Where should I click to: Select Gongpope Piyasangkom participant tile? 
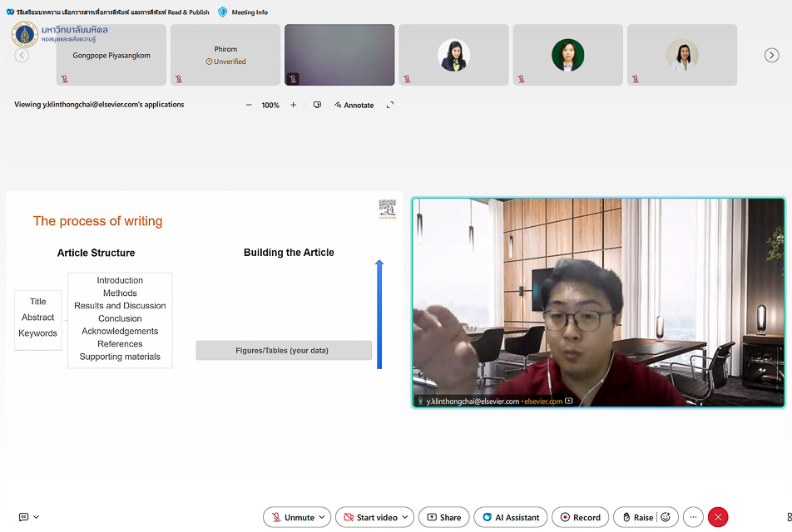point(111,55)
